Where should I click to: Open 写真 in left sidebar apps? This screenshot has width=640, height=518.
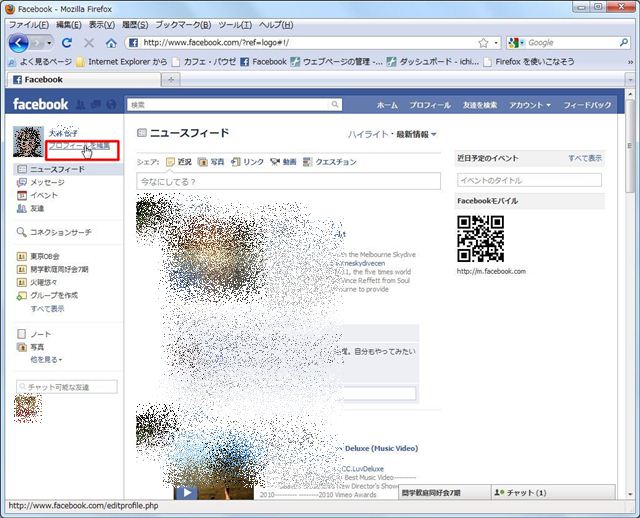click(31, 347)
